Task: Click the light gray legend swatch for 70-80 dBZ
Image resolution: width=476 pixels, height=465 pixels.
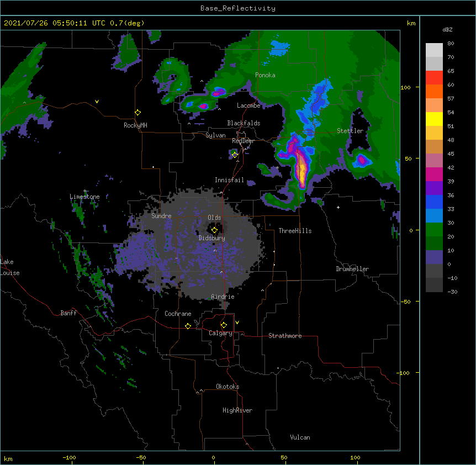Action: 434,50
